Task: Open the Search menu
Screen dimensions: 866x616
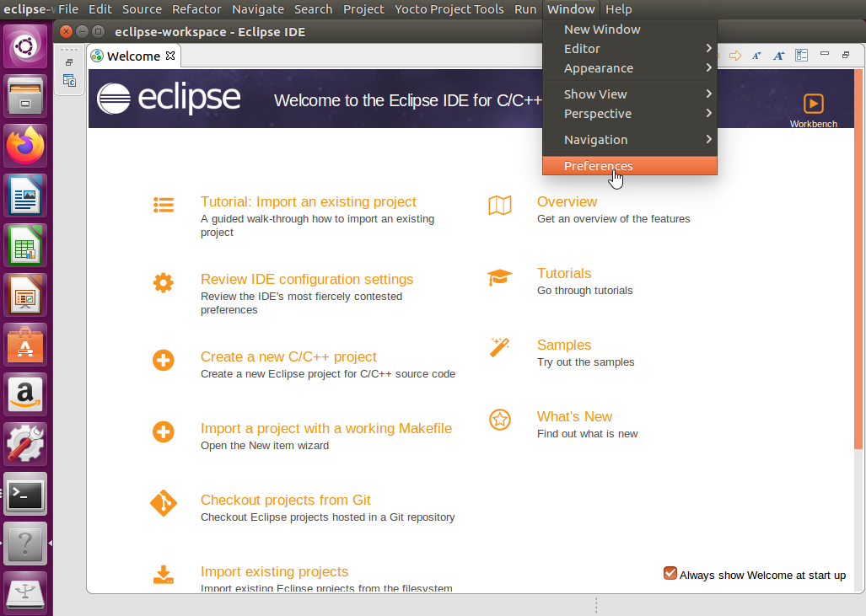Action: point(313,9)
